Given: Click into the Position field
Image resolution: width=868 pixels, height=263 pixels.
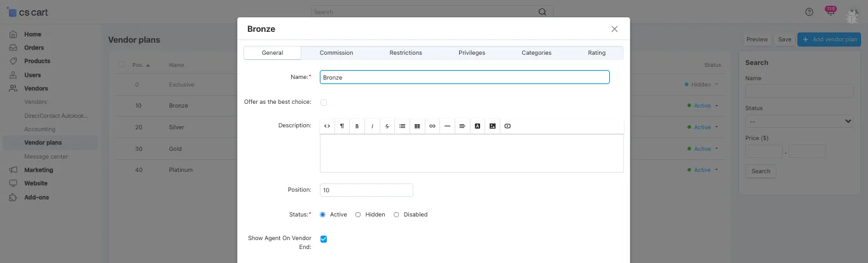Looking at the screenshot, I should [366, 190].
